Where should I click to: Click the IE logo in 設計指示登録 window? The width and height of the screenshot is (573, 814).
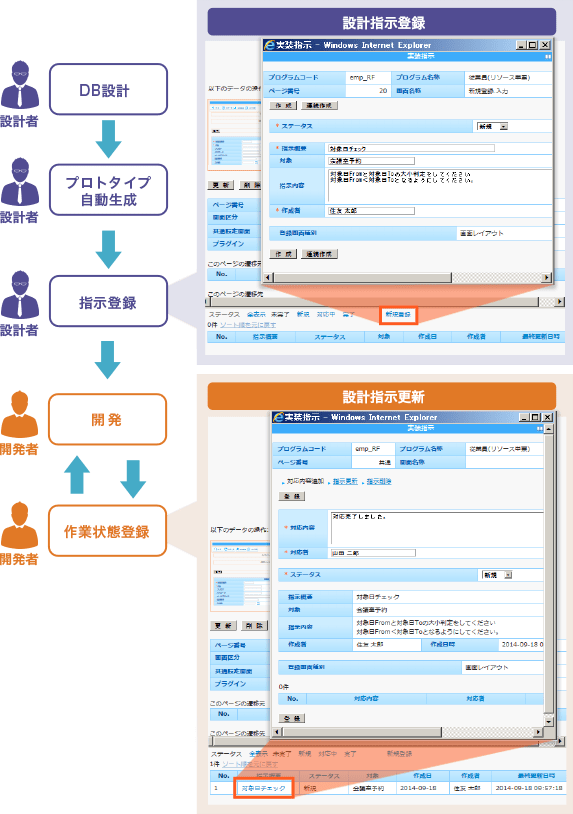tap(270, 45)
